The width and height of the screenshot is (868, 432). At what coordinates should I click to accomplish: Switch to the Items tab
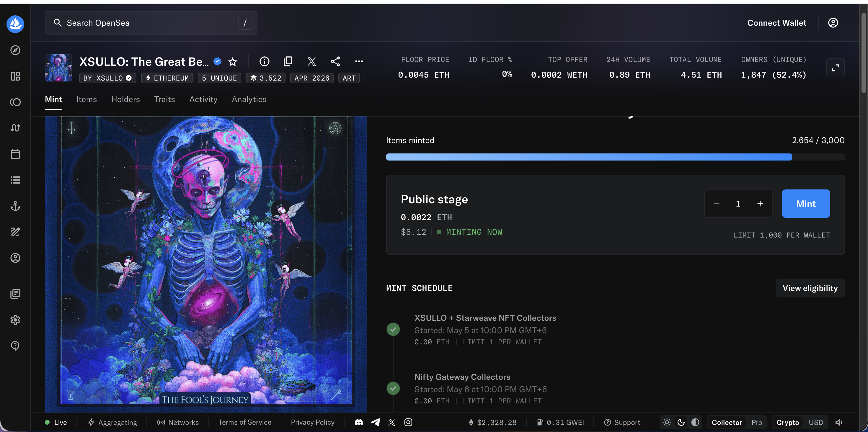pos(87,99)
